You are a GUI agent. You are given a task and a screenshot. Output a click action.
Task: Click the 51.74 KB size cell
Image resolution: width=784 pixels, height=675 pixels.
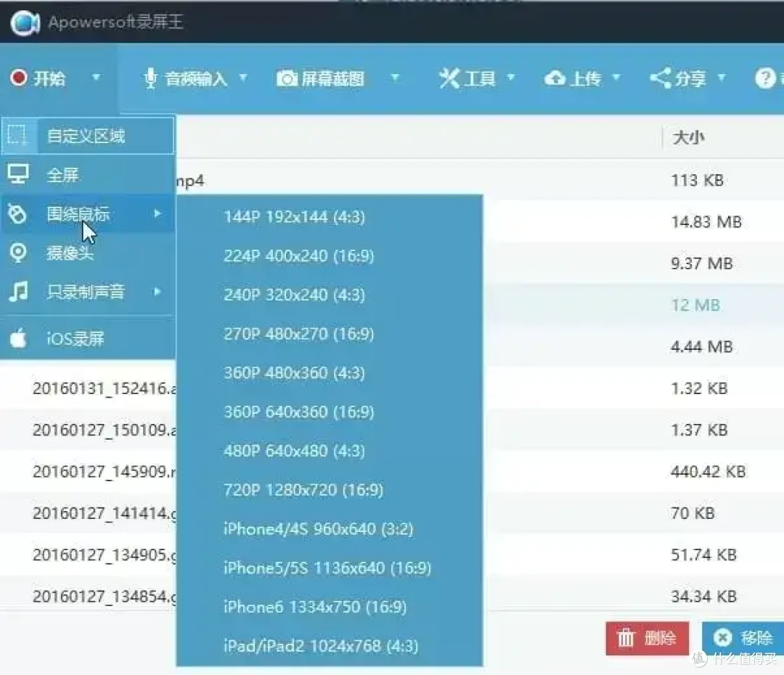click(x=703, y=554)
